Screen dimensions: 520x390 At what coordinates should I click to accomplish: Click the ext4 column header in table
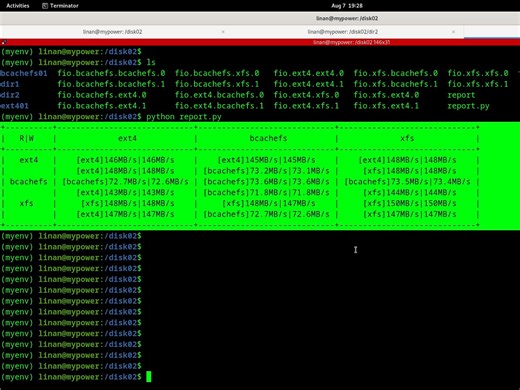[127, 138]
